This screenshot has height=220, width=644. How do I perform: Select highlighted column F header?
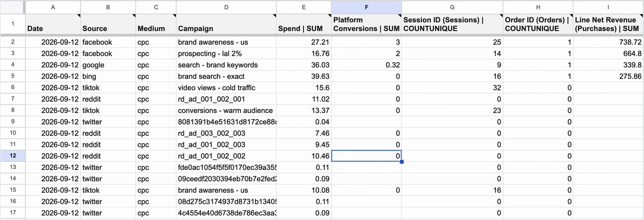click(x=367, y=7)
